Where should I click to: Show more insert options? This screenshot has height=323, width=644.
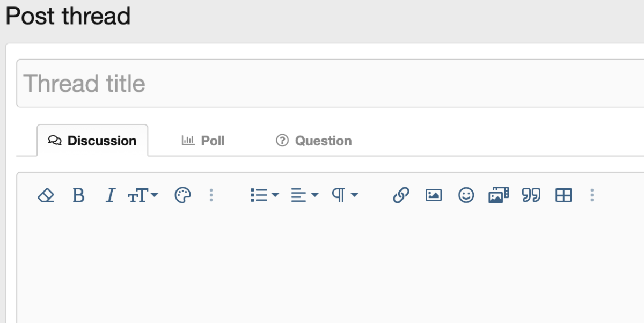point(592,195)
